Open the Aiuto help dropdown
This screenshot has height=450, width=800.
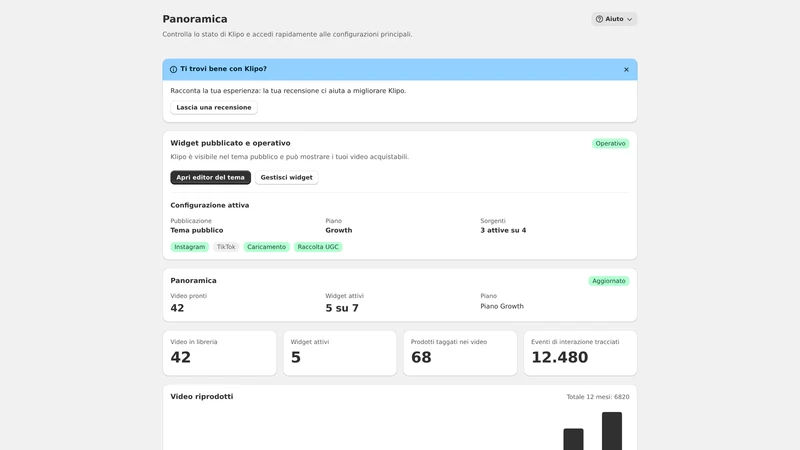click(614, 19)
